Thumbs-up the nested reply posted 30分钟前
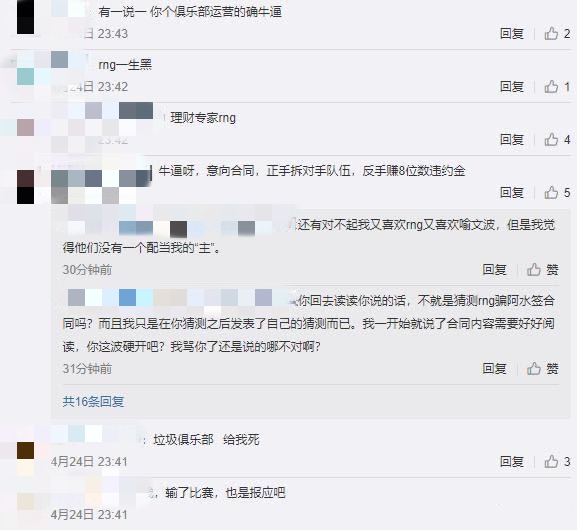Image resolution: width=577 pixels, height=530 pixels. (542, 270)
